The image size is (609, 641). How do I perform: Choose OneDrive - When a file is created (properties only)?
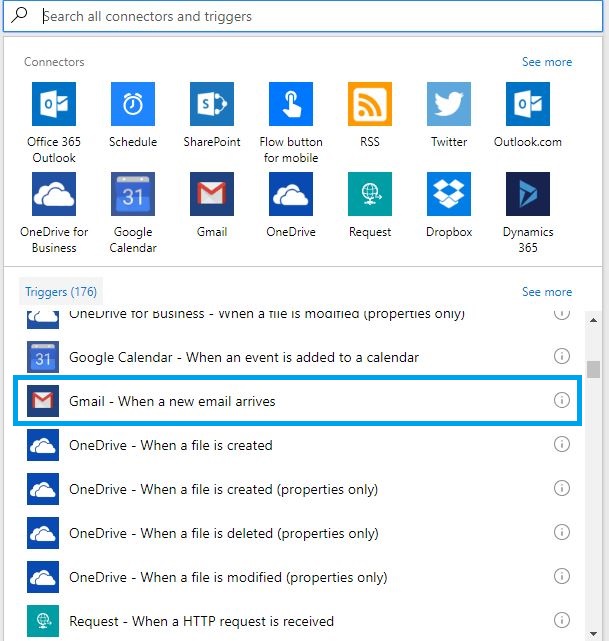click(x=298, y=489)
